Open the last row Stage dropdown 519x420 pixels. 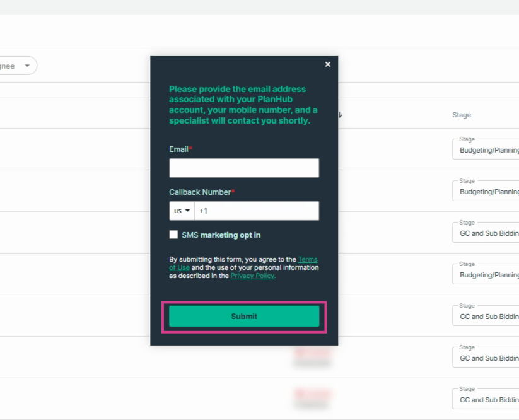point(486,400)
